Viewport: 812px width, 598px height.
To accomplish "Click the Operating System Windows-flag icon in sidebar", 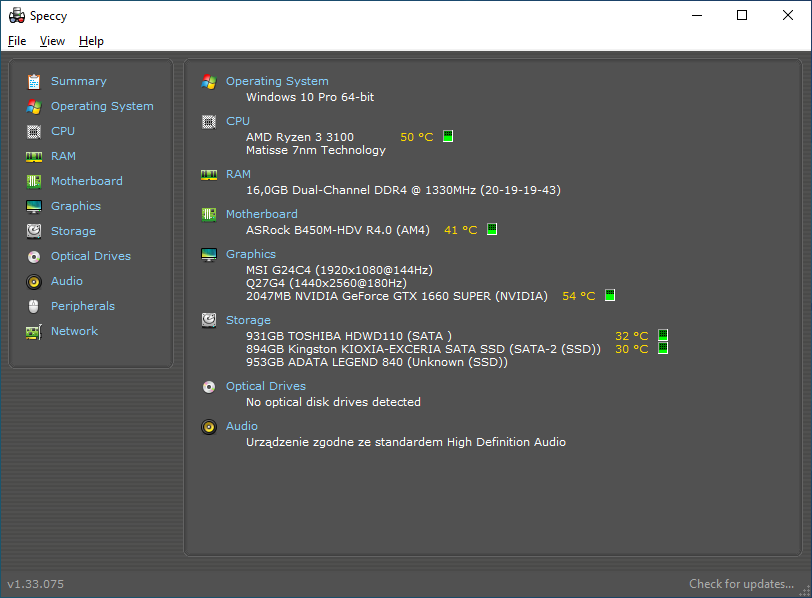I will coord(34,107).
